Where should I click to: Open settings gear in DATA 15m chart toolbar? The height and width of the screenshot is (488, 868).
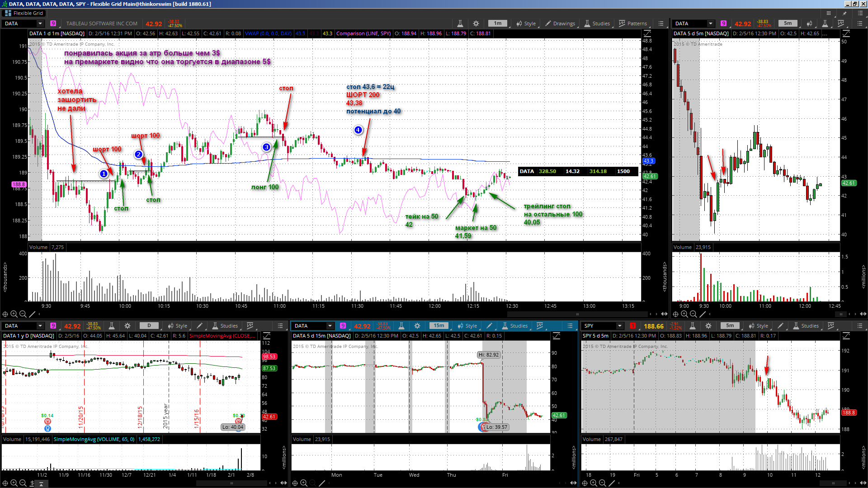coord(417,326)
